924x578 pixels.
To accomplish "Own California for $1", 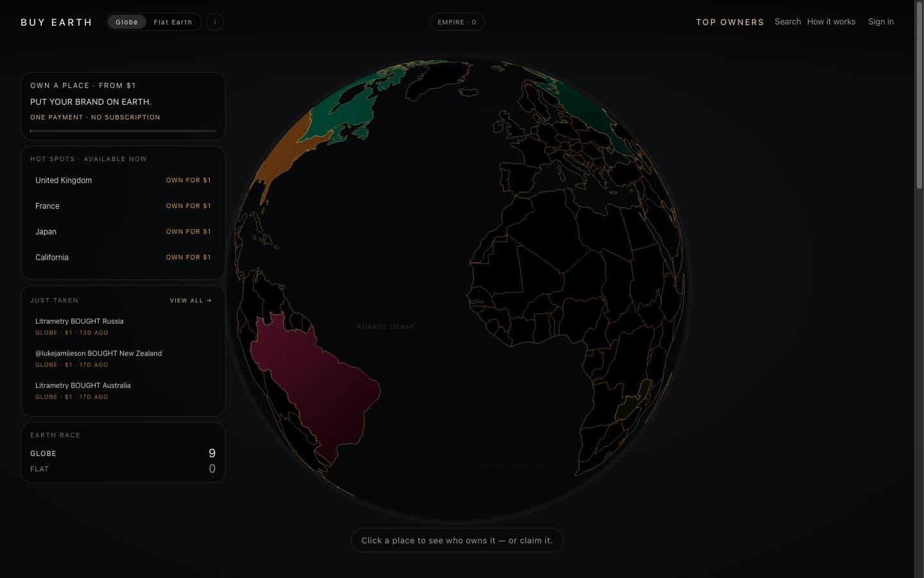I will (x=188, y=258).
